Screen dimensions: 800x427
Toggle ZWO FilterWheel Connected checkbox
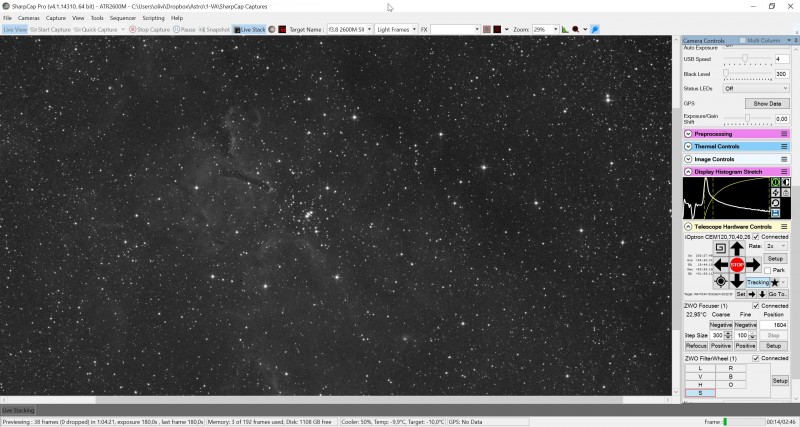click(756, 359)
